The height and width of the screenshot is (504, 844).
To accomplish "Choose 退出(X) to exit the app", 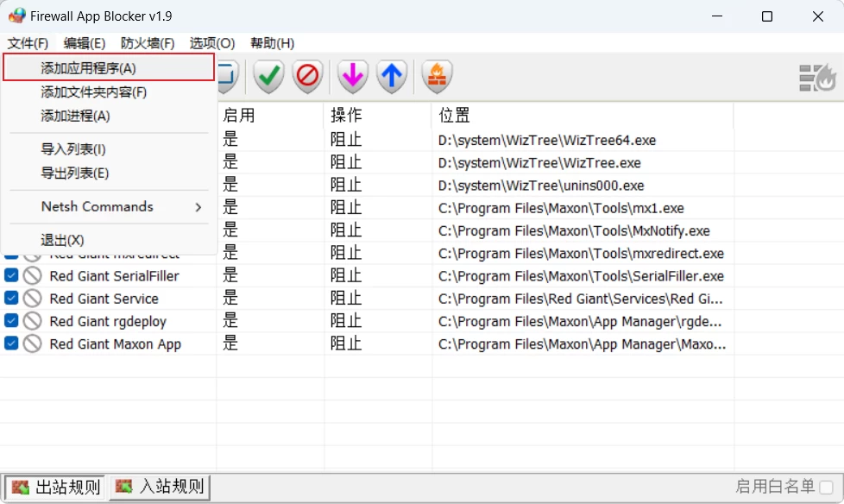I will click(x=109, y=240).
